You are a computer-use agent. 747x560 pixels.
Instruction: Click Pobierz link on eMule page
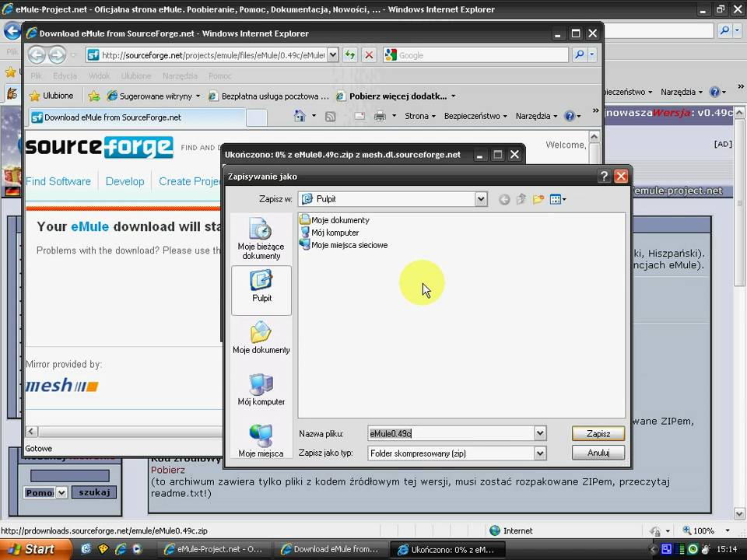click(x=168, y=470)
